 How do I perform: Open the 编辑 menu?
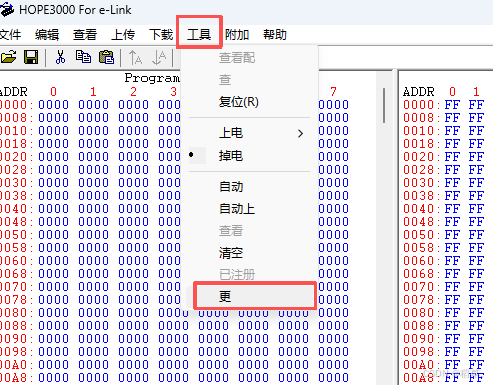(x=47, y=35)
